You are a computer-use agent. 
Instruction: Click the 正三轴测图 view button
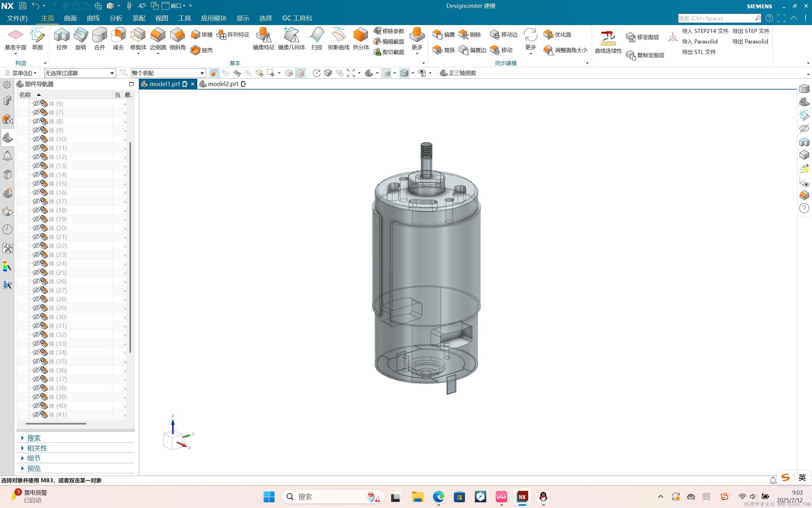tap(458, 73)
